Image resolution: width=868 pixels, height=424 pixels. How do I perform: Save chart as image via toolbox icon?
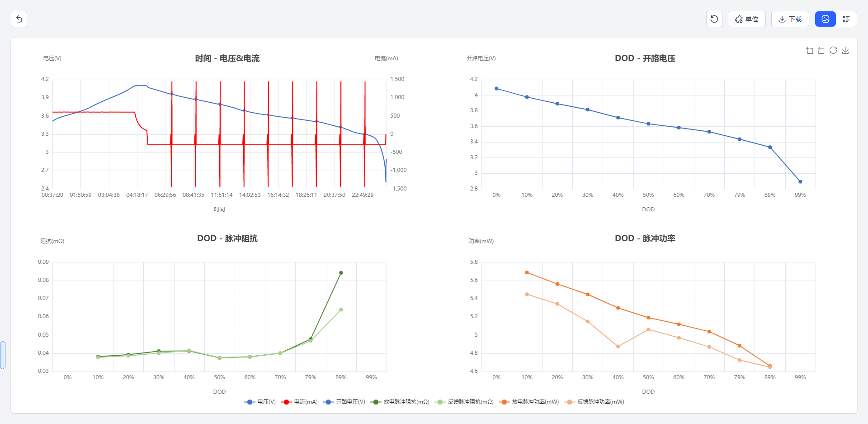[845, 50]
